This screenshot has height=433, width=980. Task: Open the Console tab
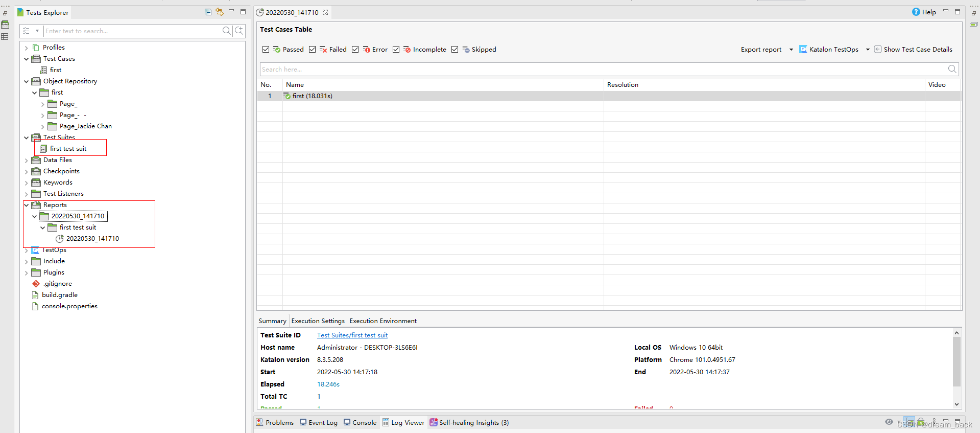(x=360, y=422)
